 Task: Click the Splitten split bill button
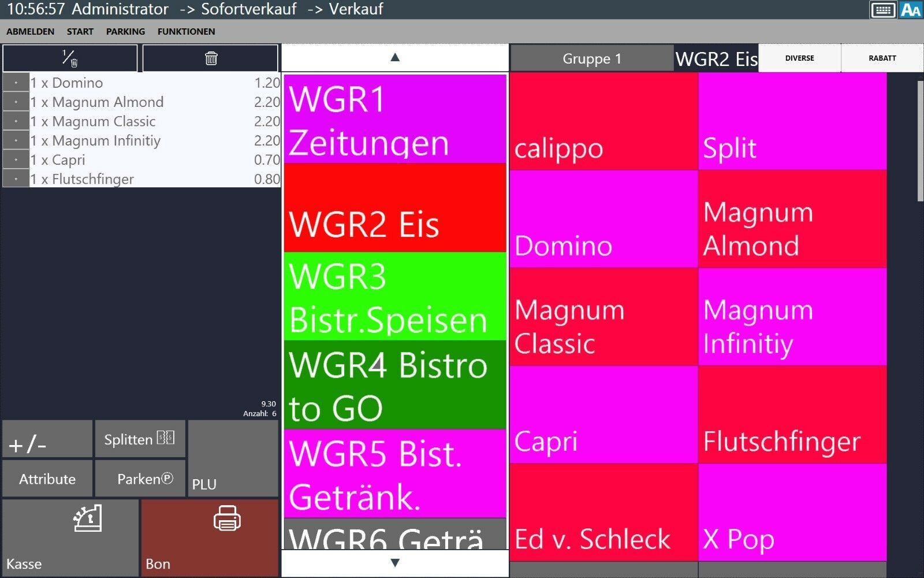point(140,439)
